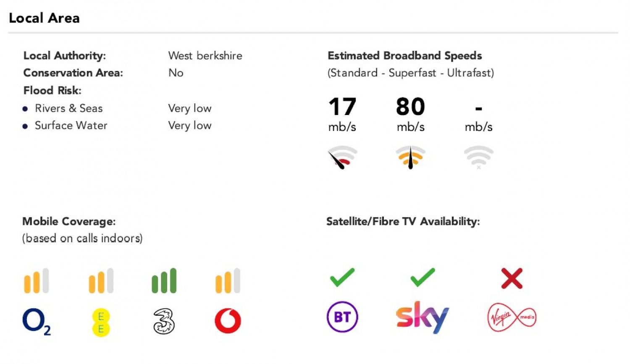Viewport: 630px width, 364px height.
Task: Click the Virgin Media logo
Action: click(x=512, y=317)
